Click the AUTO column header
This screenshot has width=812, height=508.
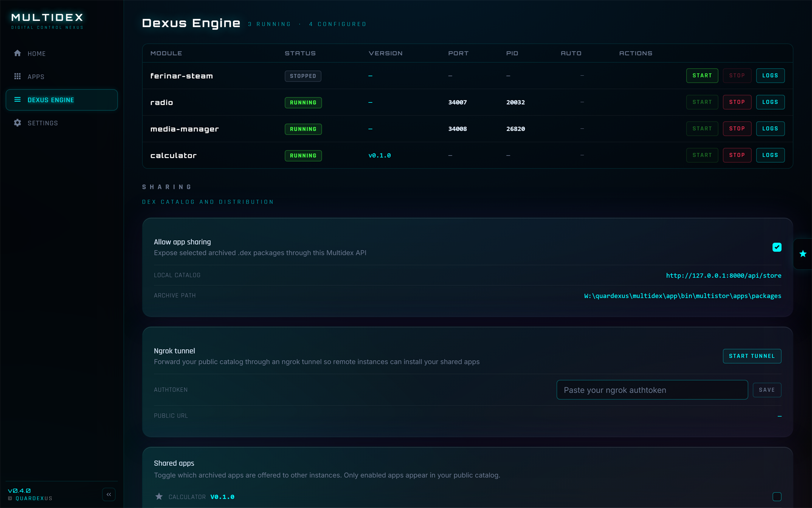coord(571,53)
